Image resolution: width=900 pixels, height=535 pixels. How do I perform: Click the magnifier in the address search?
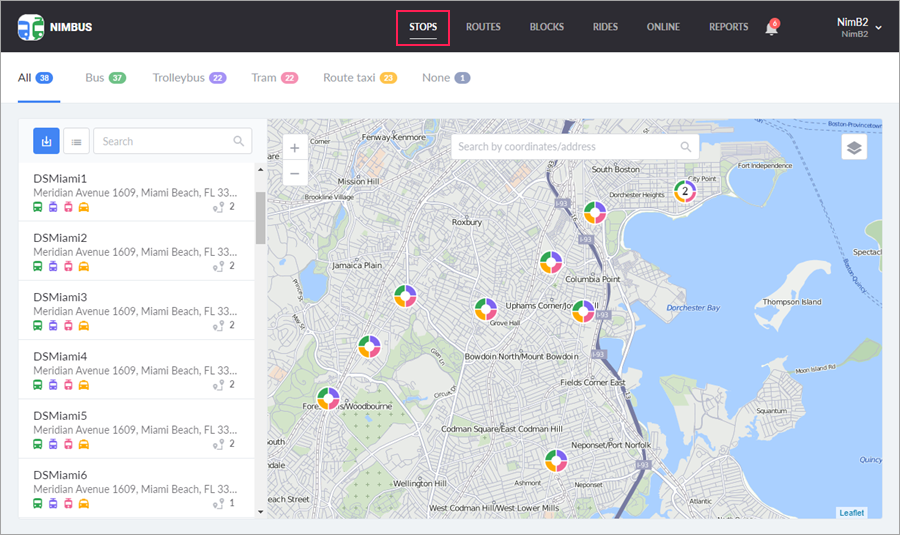tap(686, 147)
